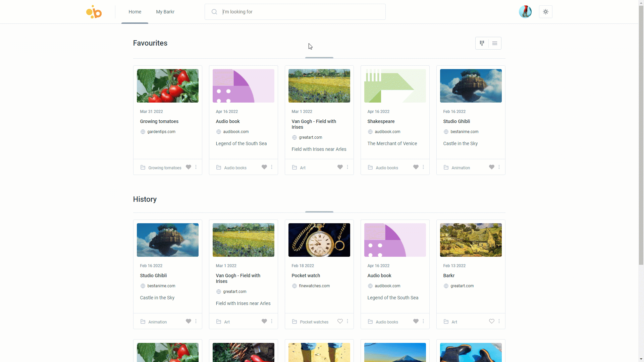This screenshot has height=362, width=644.
Task: Click the scroll down arrow
Action: (641, 359)
